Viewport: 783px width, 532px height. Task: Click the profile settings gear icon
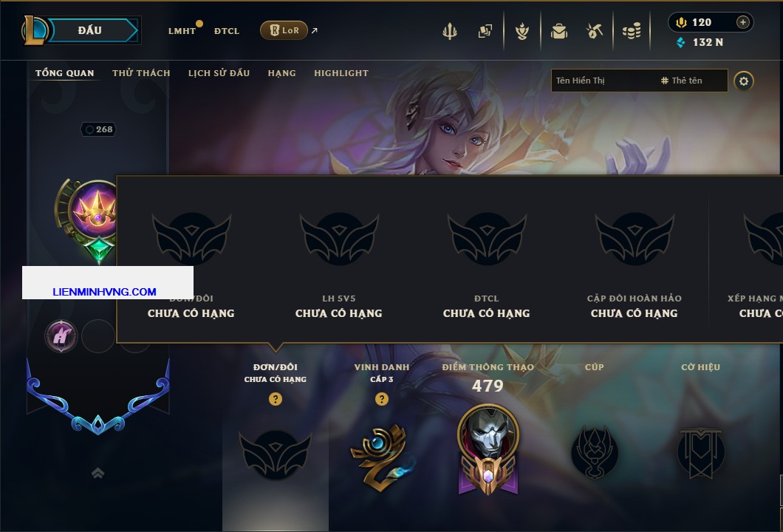click(744, 81)
